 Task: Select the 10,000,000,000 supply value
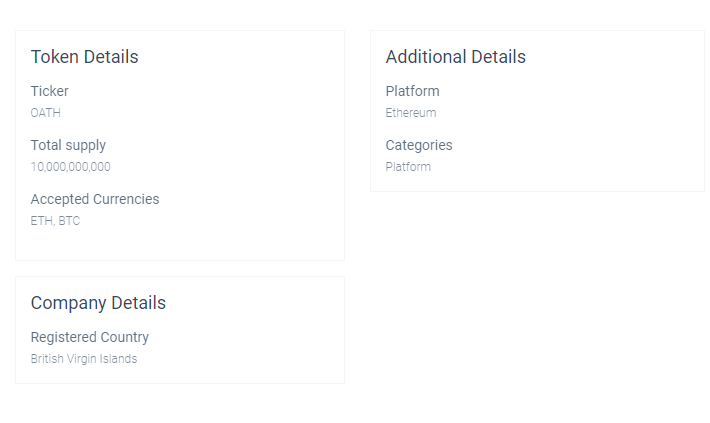click(70, 167)
